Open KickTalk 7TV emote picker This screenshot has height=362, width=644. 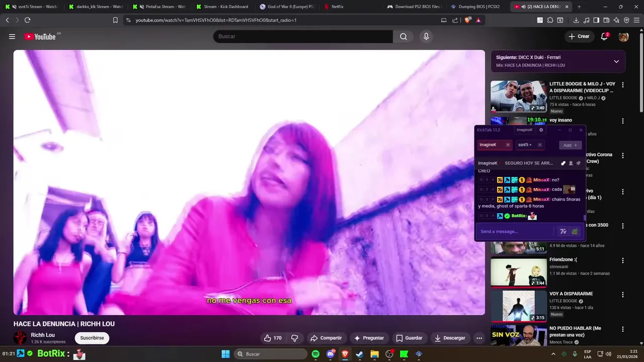[563, 231]
